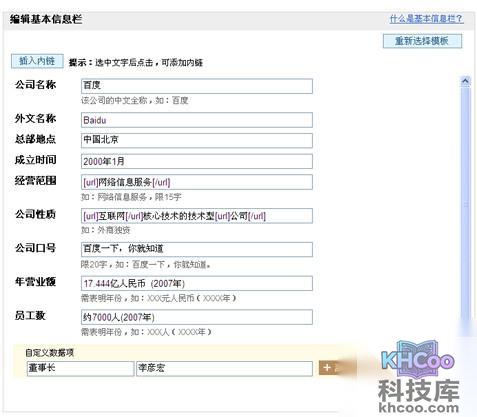Add a custom data item with plus icon

tap(327, 368)
